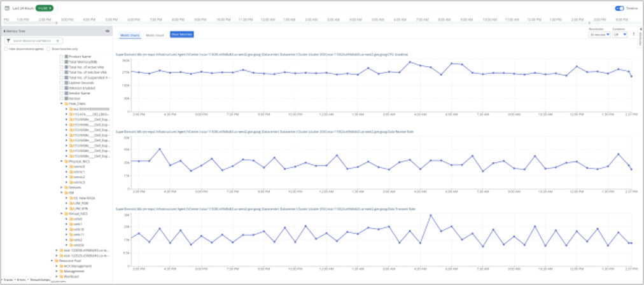Viewport: 644px width, 285px height.
Task: Click the right timeline range handle near 3:00 PM
Action: click(x=590, y=23)
